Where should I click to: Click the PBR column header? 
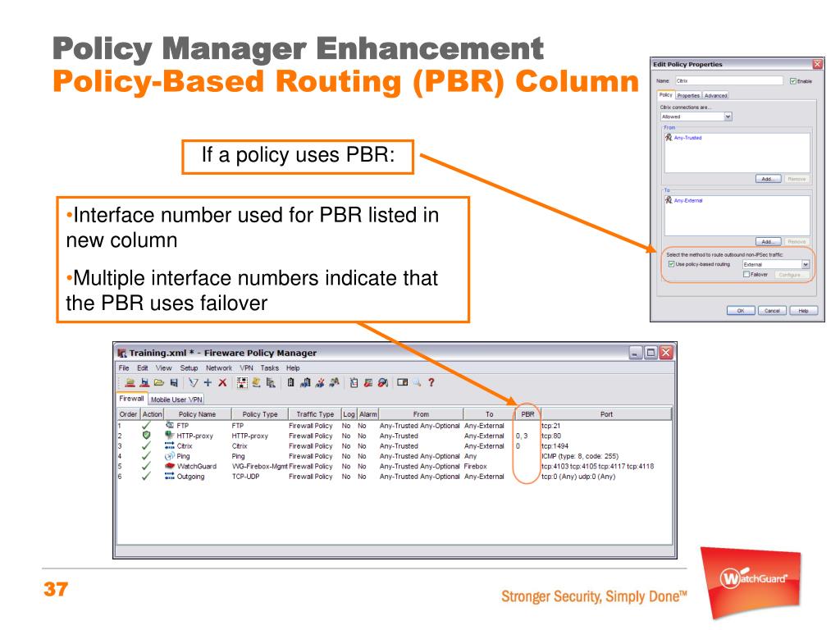click(527, 414)
